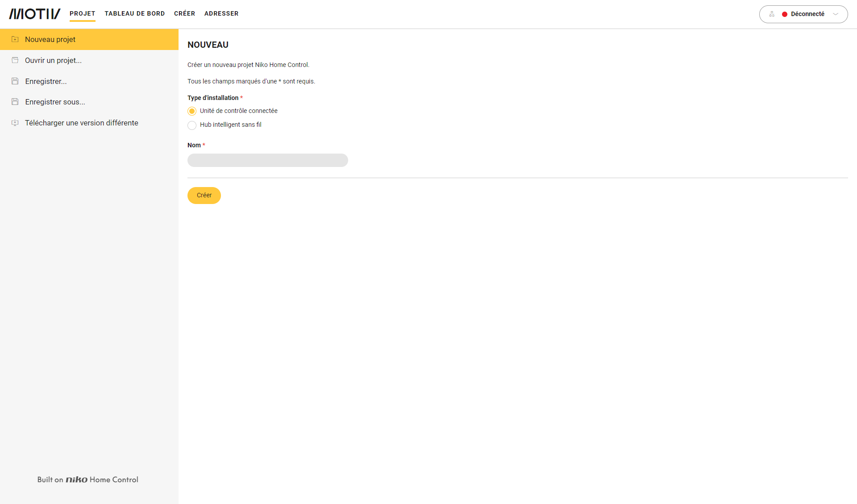
Task: Click the Built on Niko Home Control logo
Action: click(88, 479)
